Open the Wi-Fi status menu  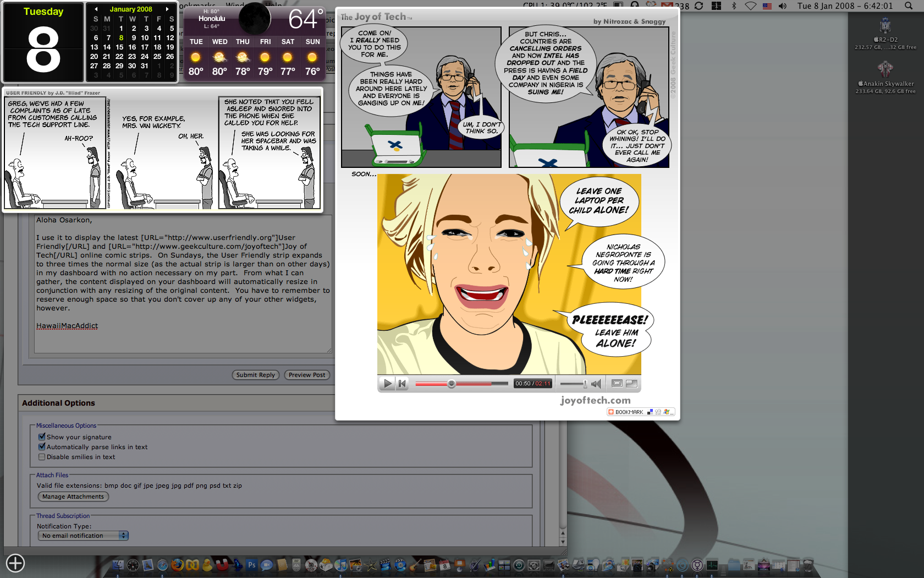click(x=751, y=6)
